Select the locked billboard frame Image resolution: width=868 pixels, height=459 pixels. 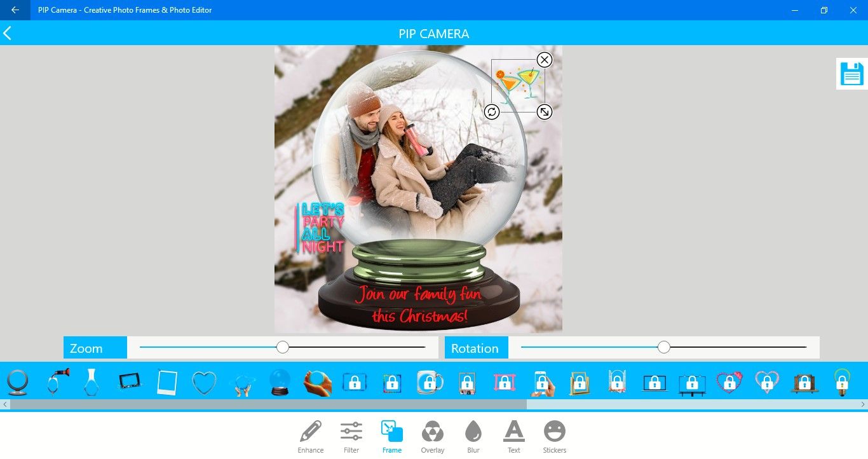692,384
